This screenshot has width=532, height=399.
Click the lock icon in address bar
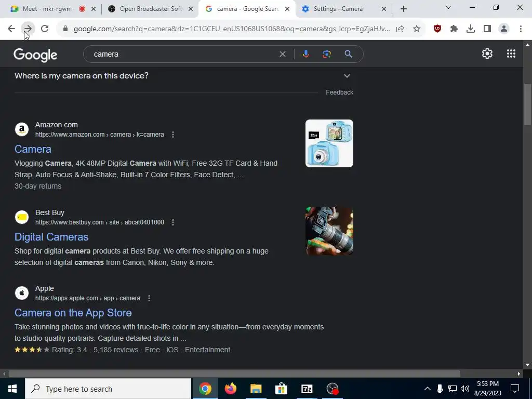pyautogui.click(x=65, y=29)
